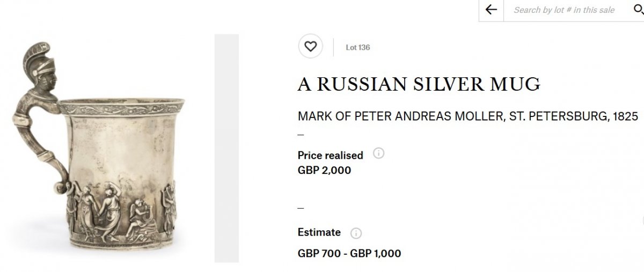Click the Peter Andreas Moller maker description
Viewport: 644px width, 272px height.
[469, 117]
